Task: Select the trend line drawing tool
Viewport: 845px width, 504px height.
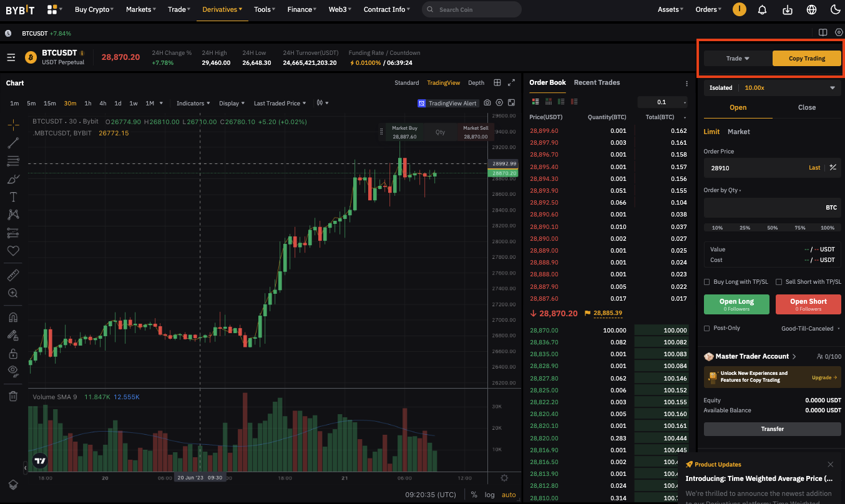Action: tap(13, 143)
